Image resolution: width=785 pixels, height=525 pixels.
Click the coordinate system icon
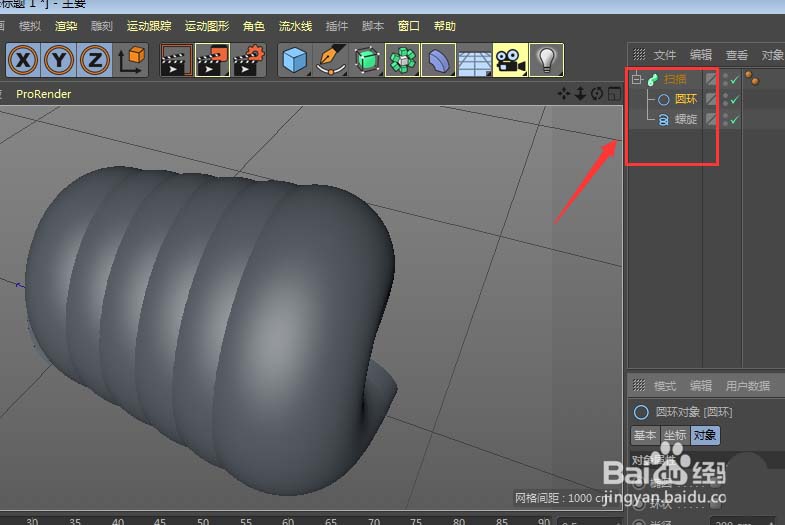131,61
